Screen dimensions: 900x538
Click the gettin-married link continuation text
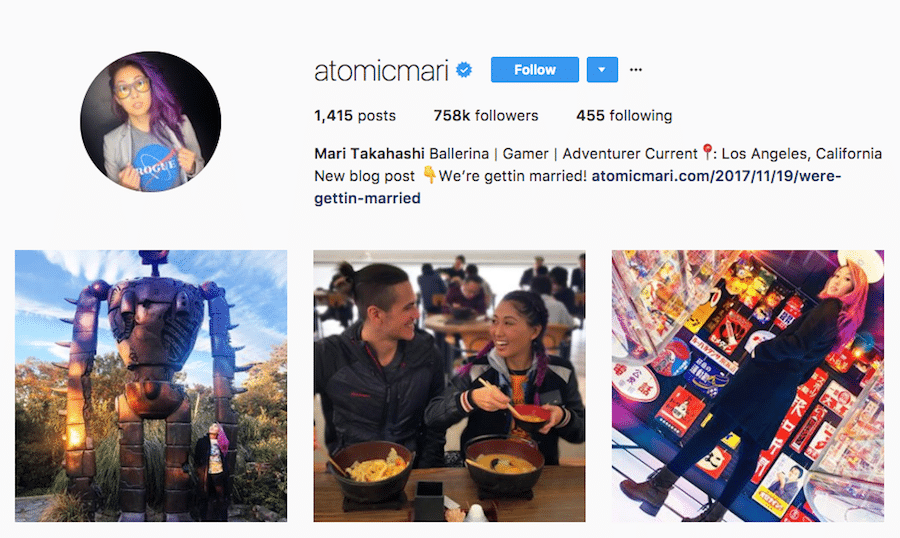click(367, 198)
